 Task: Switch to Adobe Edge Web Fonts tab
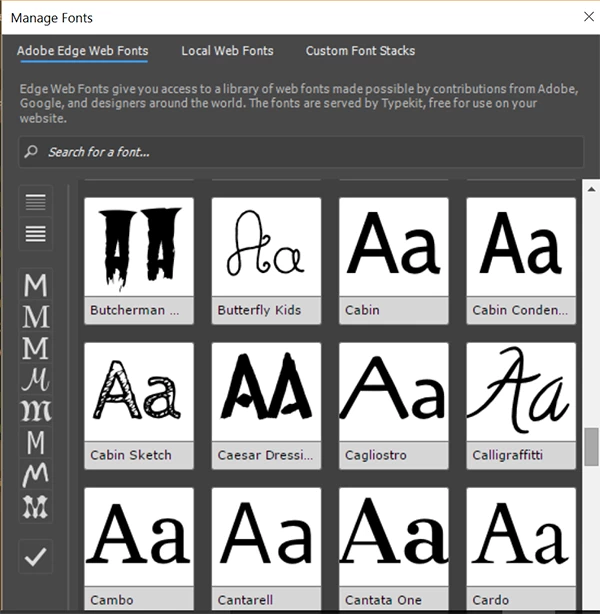click(83, 51)
